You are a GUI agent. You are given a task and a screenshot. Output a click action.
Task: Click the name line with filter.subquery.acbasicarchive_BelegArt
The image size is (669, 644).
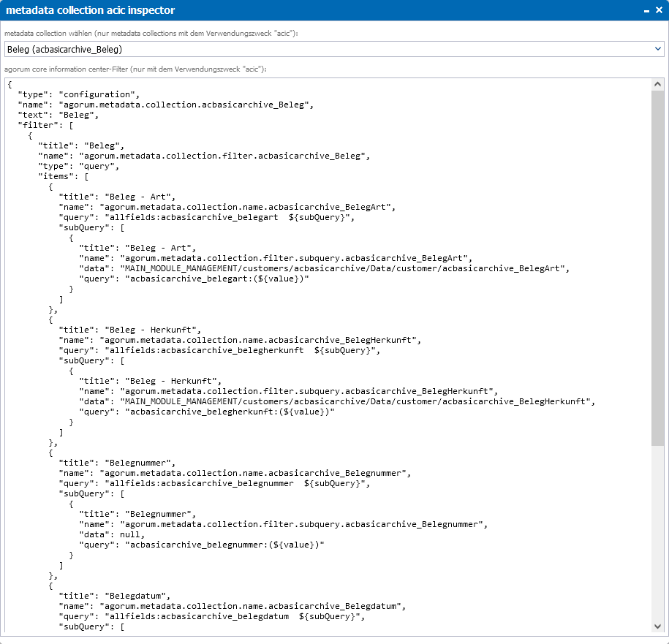pyautogui.click(x=276, y=258)
